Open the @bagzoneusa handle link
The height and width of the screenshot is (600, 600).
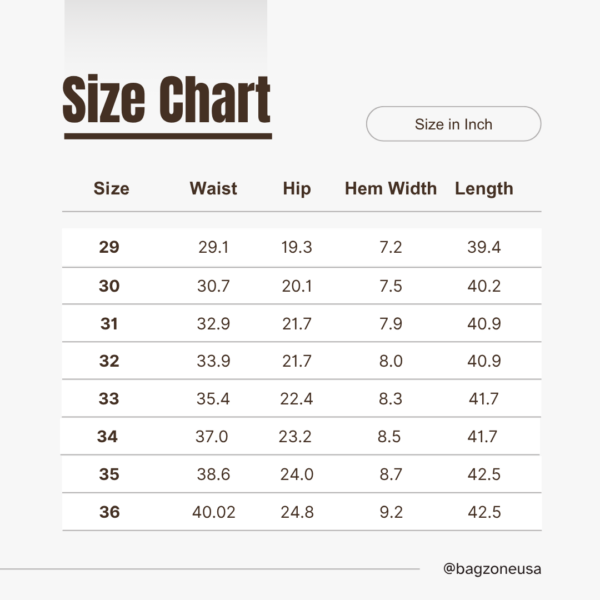click(x=492, y=569)
